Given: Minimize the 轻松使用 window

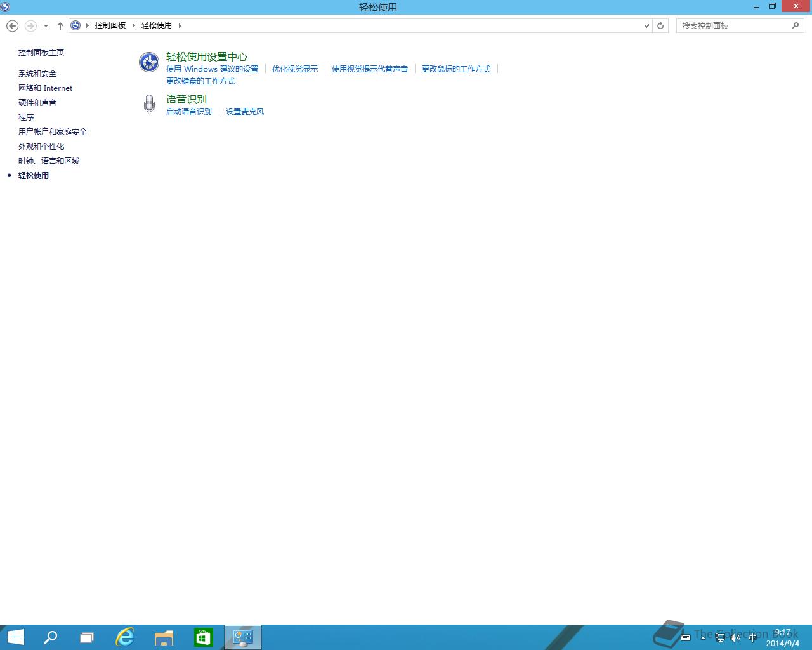Looking at the screenshot, I should 756,7.
